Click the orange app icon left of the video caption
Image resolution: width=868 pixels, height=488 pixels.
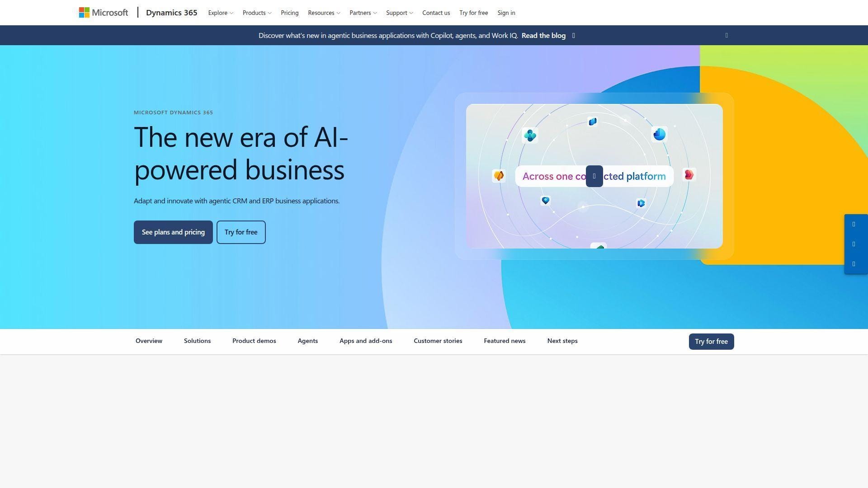click(x=499, y=176)
